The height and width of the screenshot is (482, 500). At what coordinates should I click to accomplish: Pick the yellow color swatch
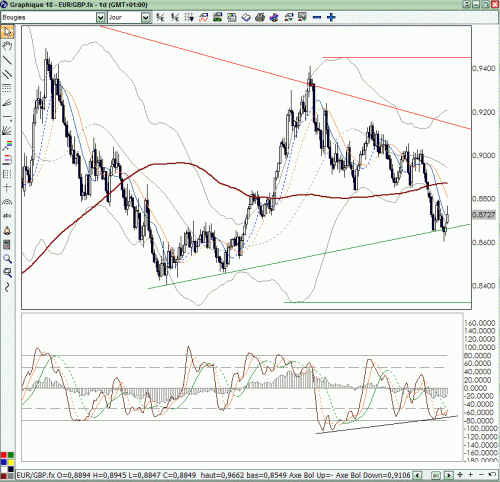pyautogui.click(x=11, y=462)
